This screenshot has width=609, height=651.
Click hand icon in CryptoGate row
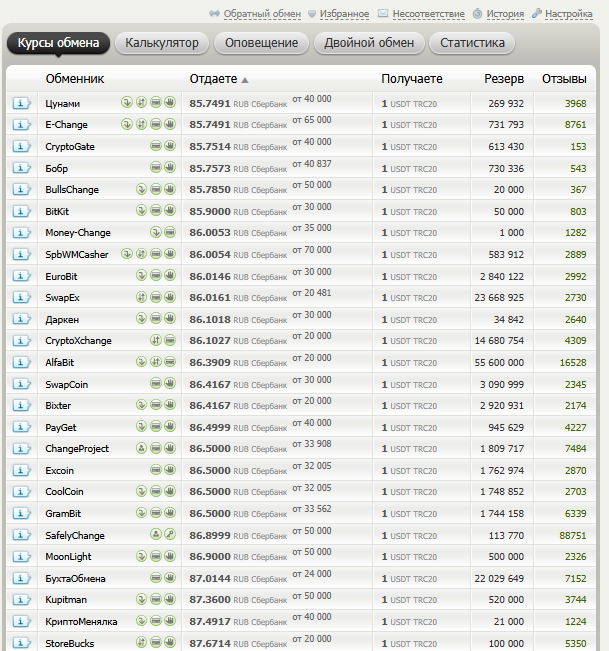[x=170, y=146]
